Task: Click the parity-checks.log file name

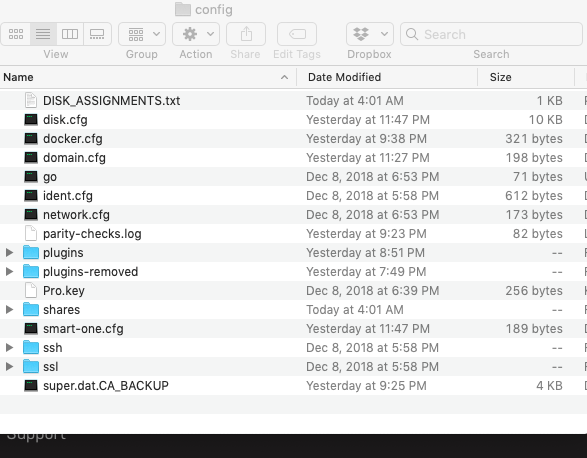Action: [x=92, y=234]
